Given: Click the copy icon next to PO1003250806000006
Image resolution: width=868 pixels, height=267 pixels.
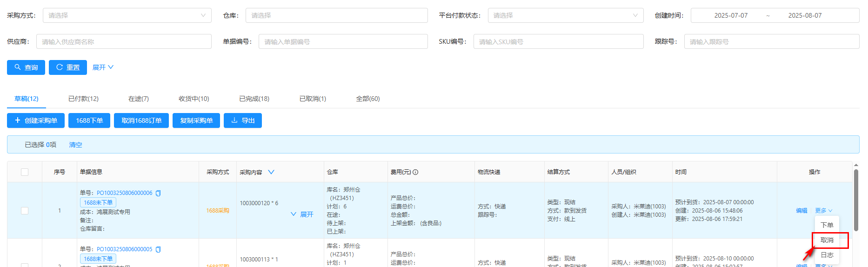Looking at the screenshot, I should [x=158, y=193].
